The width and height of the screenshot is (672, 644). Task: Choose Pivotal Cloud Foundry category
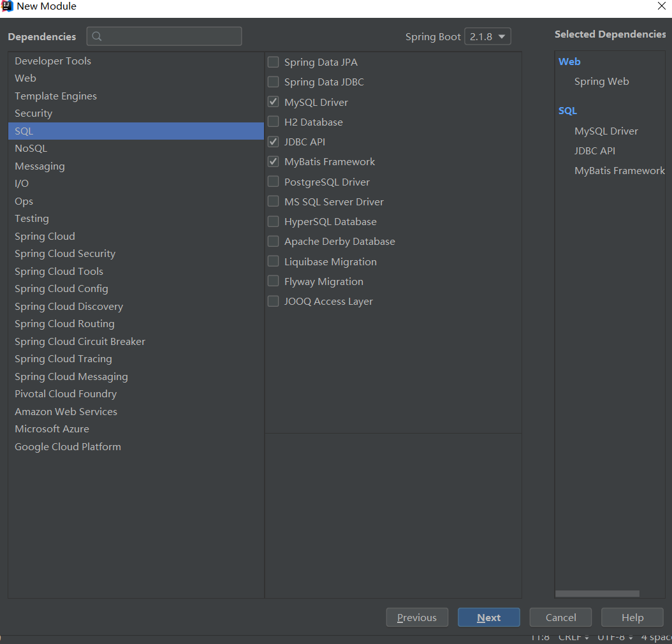click(x=136, y=394)
